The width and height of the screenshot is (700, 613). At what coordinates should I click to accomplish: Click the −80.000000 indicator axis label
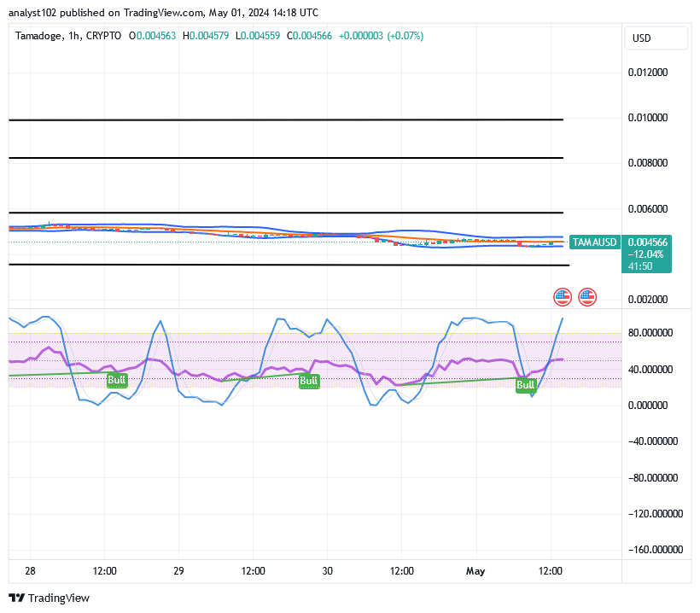tap(653, 478)
